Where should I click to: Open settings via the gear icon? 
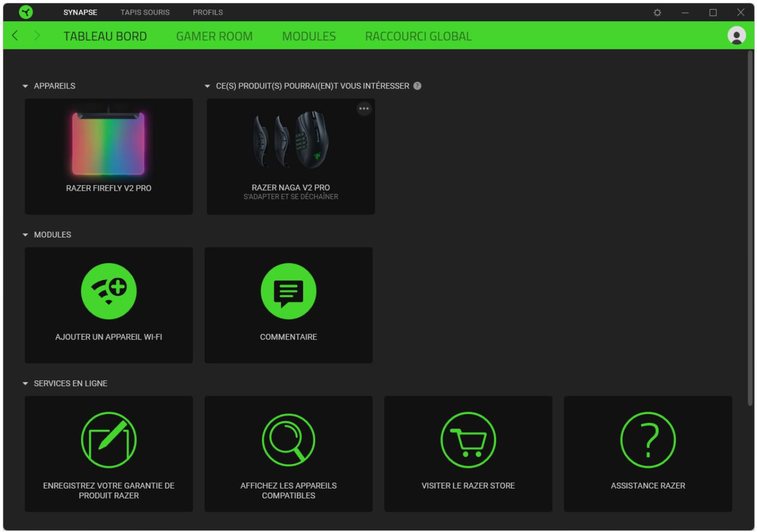[657, 12]
